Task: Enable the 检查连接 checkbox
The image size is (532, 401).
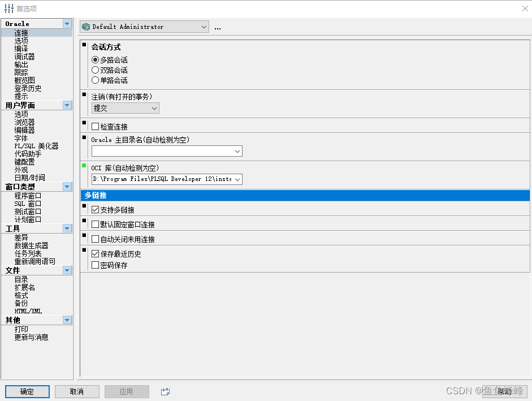Action: click(96, 126)
